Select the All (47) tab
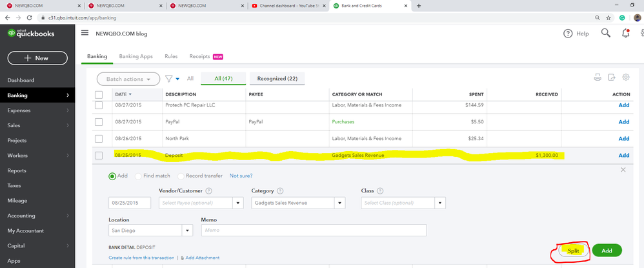The image size is (644, 268). [223, 79]
